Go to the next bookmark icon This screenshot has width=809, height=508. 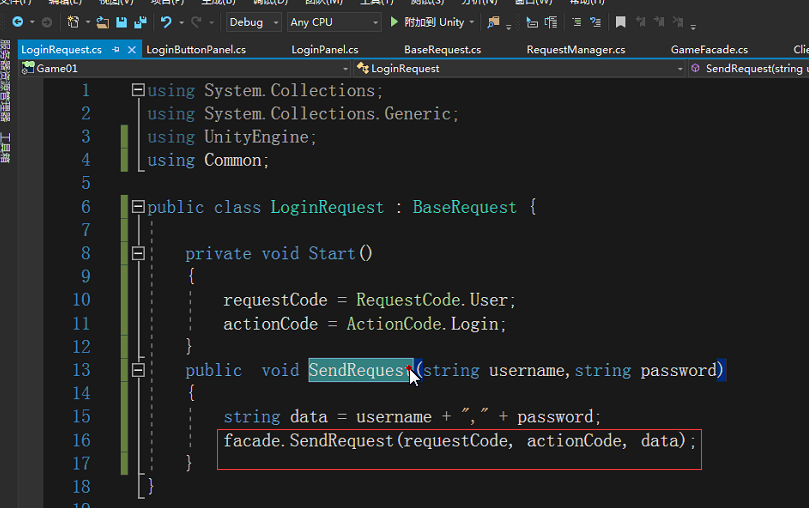click(659, 22)
